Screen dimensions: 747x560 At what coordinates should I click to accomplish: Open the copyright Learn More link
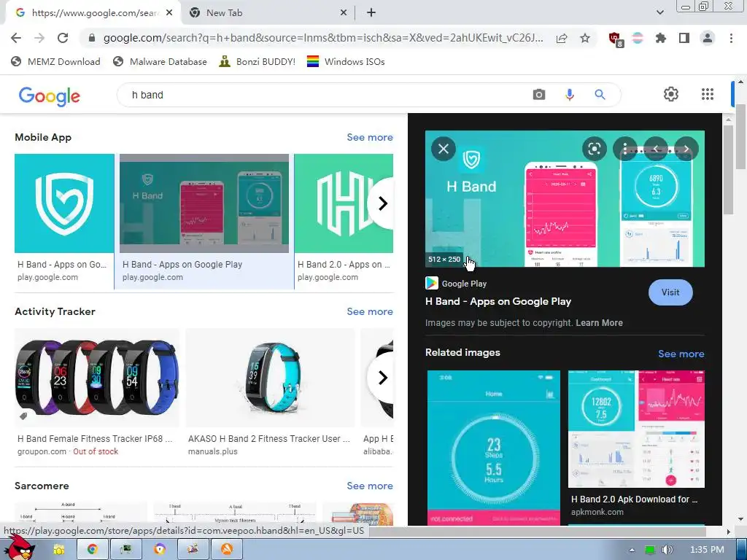pos(600,323)
